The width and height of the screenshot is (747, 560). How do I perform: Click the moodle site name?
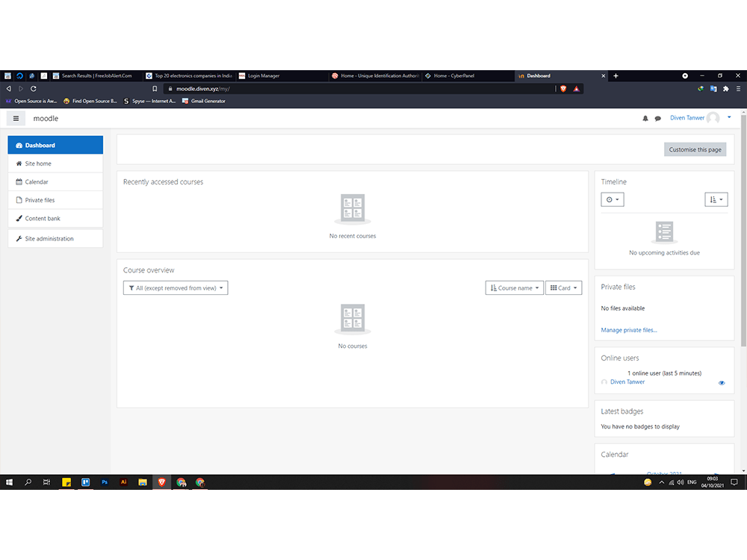(x=46, y=119)
